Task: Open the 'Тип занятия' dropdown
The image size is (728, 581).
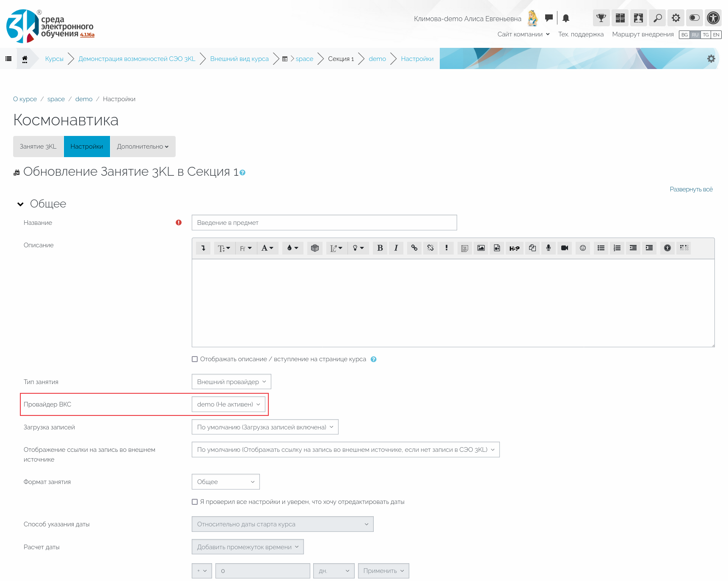Action: click(231, 382)
